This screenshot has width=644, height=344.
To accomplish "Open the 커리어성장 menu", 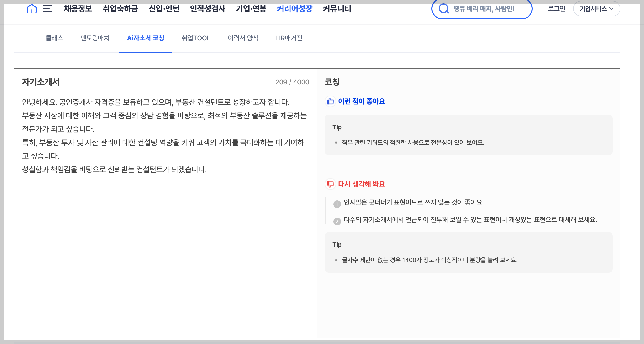I will pos(295,9).
